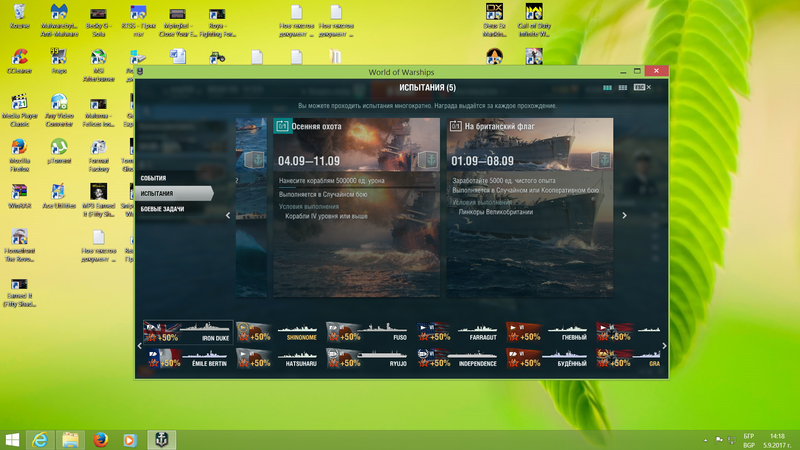Open the Mozilla Firefox desktop shortcut
This screenshot has width=800, height=450.
point(19,155)
